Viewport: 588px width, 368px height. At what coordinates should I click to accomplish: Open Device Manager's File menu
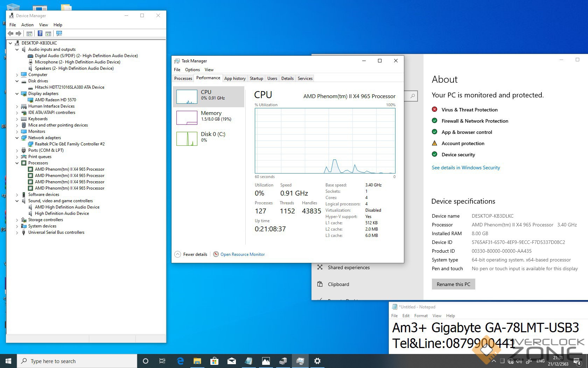(x=13, y=25)
